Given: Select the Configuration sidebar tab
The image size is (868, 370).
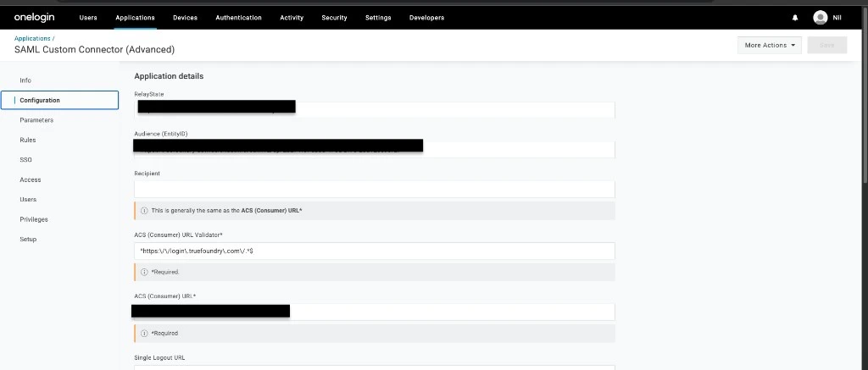Looking at the screenshot, I should (x=60, y=100).
